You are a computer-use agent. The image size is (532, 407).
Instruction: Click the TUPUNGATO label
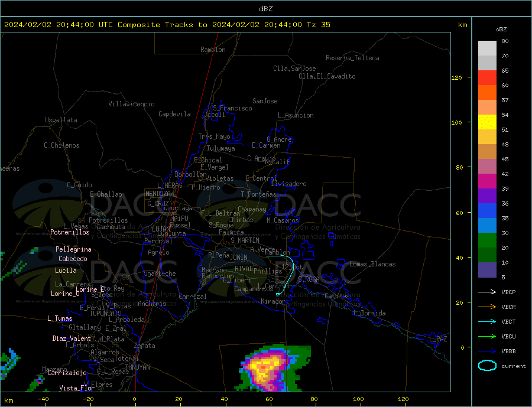pyautogui.click(x=106, y=314)
